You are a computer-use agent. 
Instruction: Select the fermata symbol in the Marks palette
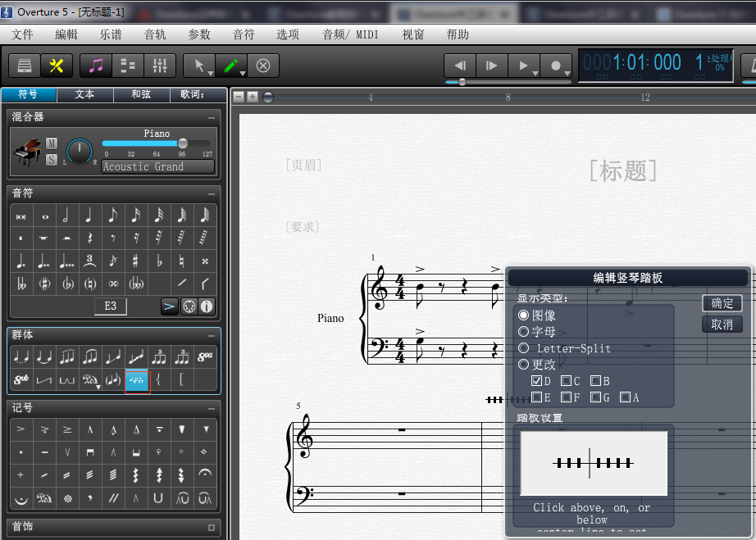click(x=205, y=474)
